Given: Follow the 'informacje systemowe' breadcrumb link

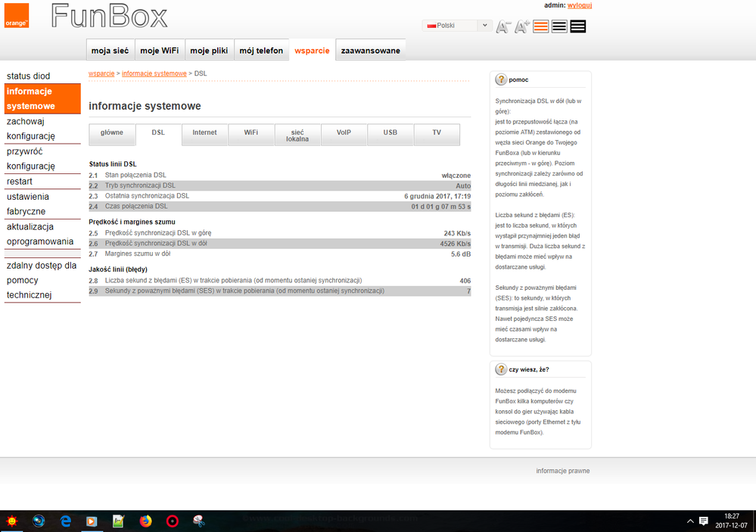Looking at the screenshot, I should click(x=154, y=73).
